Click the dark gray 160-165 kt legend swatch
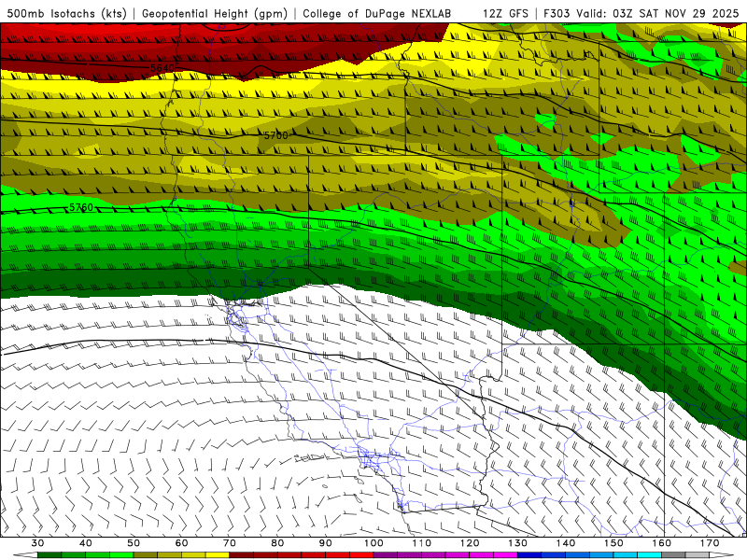This screenshot has height=560, width=747. tap(673, 555)
